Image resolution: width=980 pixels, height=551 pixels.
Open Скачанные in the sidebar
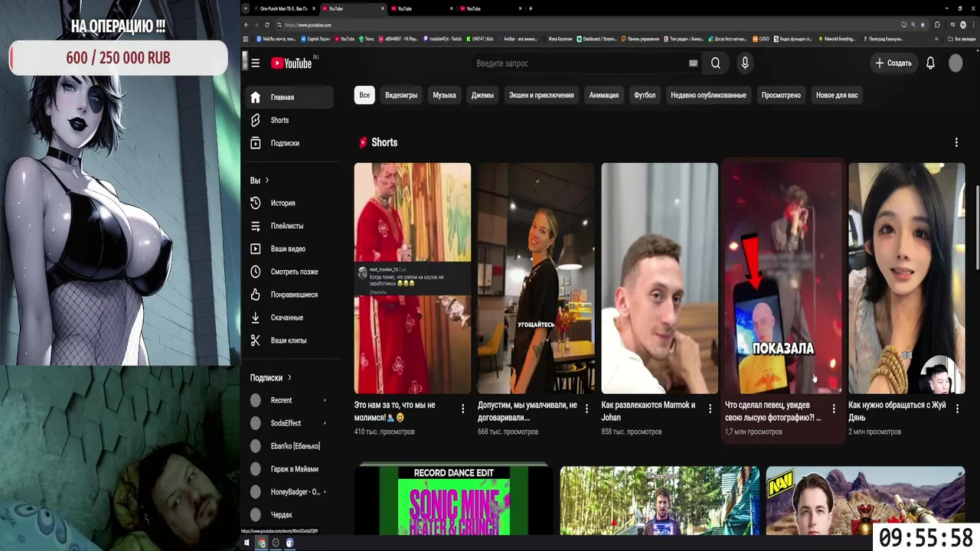(290, 318)
